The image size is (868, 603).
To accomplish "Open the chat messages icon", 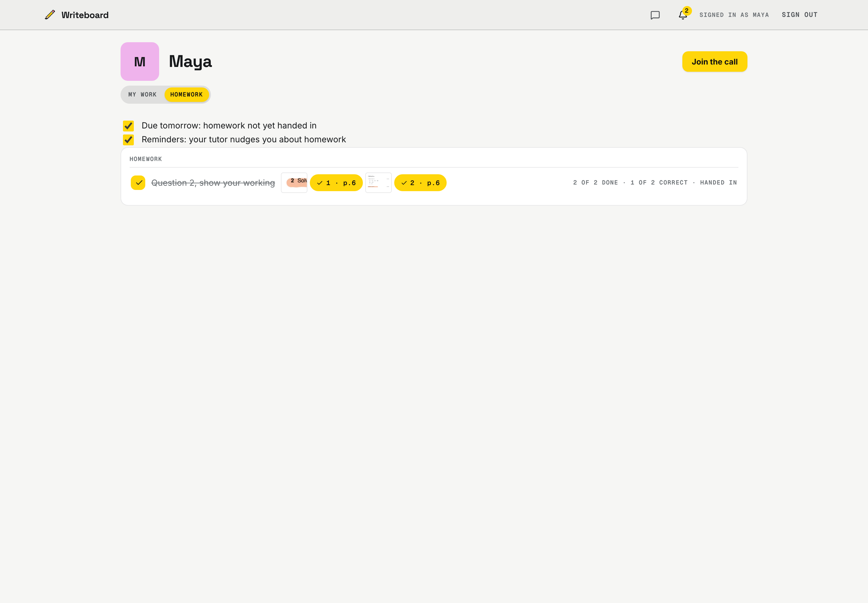I will [655, 15].
